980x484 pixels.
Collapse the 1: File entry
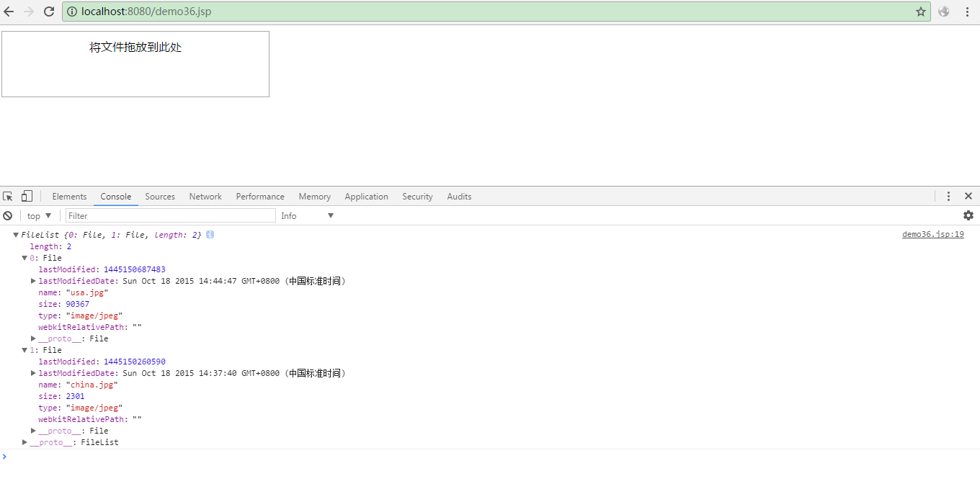pos(24,350)
